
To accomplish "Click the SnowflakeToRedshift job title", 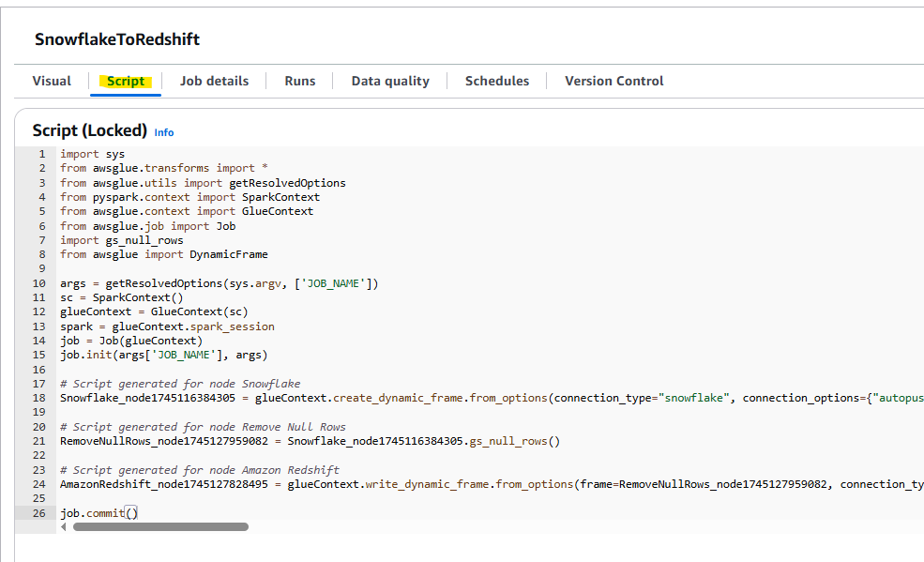I will pyautogui.click(x=117, y=38).
